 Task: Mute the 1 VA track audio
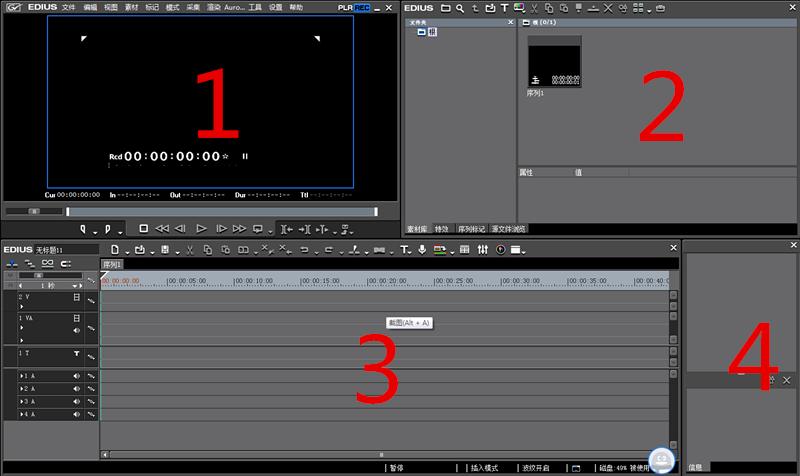(x=77, y=331)
